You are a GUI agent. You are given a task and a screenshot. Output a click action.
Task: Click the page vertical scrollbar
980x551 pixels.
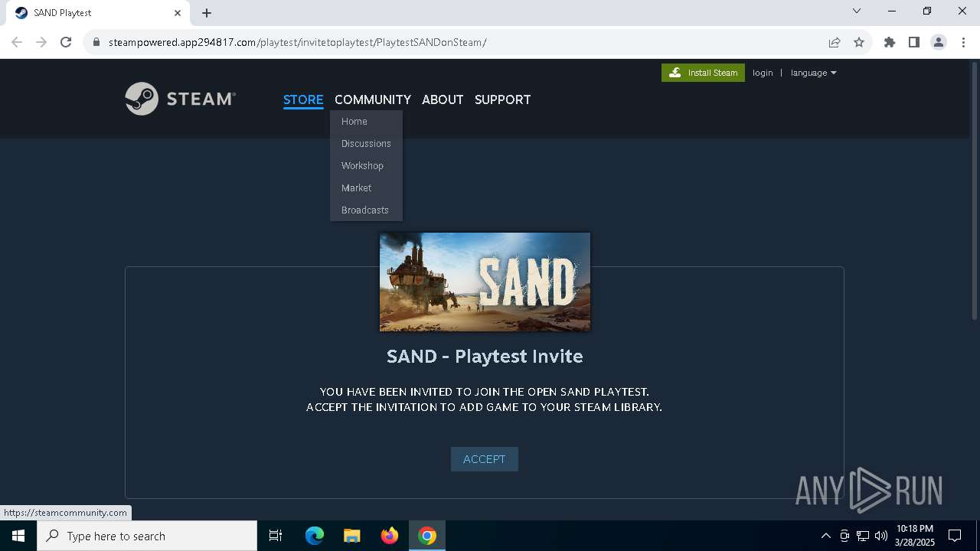tap(975, 191)
